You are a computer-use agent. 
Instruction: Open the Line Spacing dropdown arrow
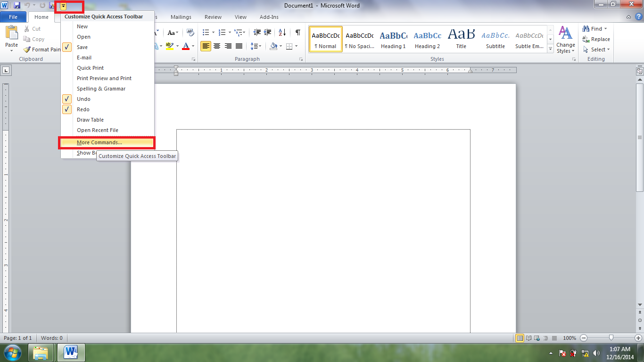click(x=260, y=46)
